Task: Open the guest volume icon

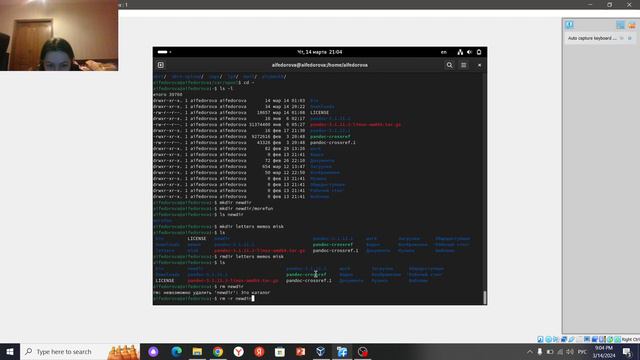Action: [x=469, y=52]
